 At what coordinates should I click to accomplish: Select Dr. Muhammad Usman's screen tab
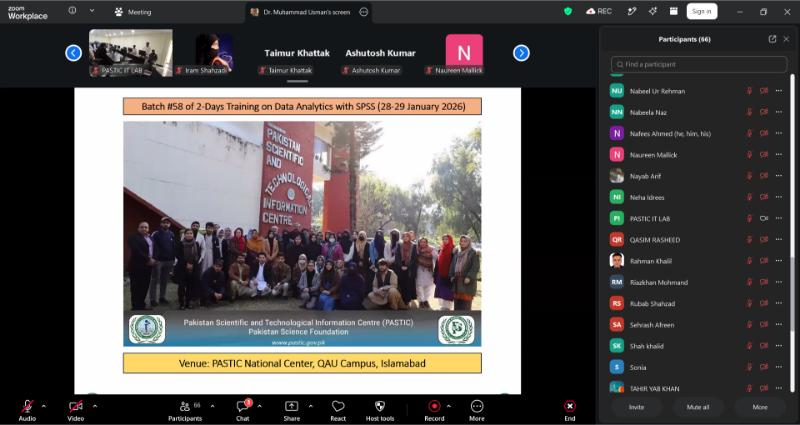(x=308, y=12)
